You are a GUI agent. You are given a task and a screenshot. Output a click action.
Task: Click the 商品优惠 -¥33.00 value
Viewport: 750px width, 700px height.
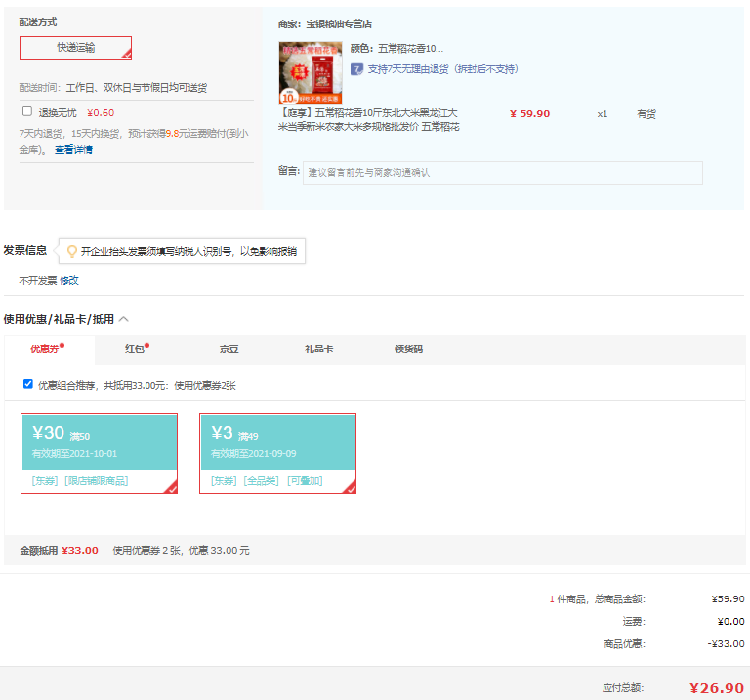[x=727, y=644]
